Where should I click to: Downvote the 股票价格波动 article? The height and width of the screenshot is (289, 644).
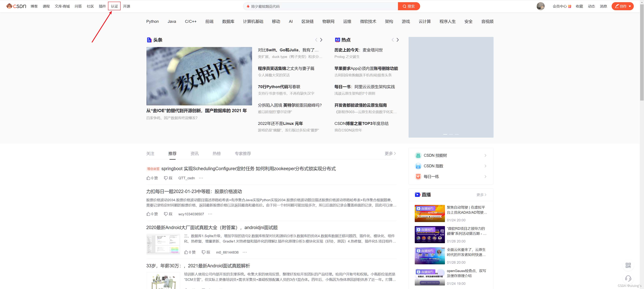point(168,214)
